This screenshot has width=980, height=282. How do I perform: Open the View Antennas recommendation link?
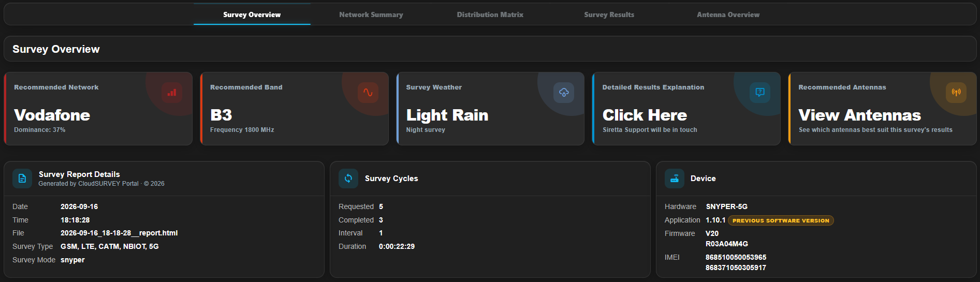[859, 115]
